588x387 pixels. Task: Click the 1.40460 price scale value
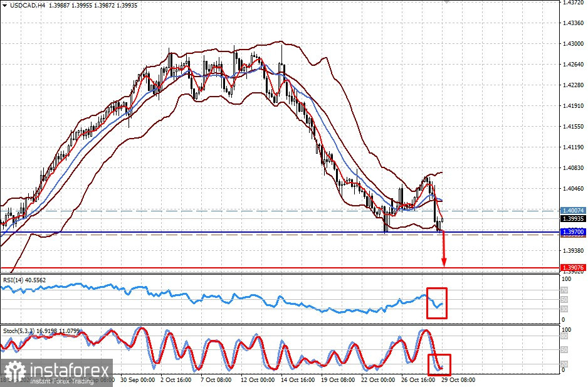(x=574, y=188)
